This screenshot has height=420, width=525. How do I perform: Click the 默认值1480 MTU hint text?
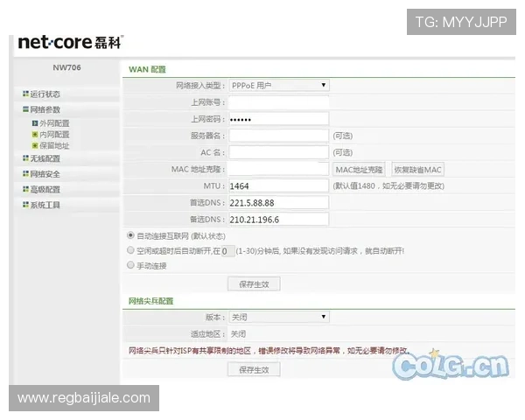(388, 185)
